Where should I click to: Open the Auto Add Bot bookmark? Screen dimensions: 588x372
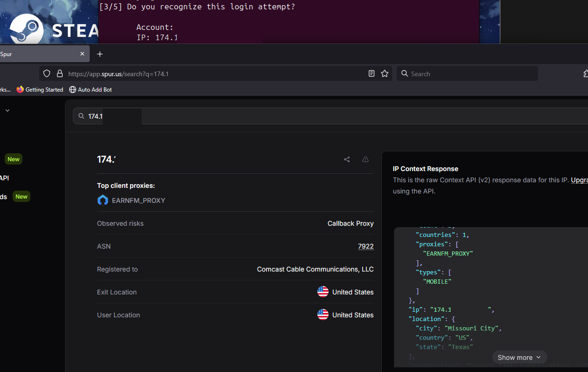tap(91, 90)
